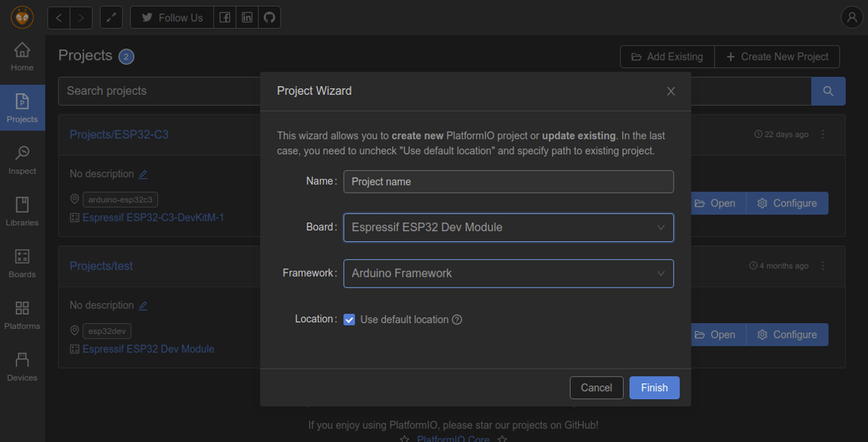The width and height of the screenshot is (868, 442).
Task: Open the Board dropdown
Action: (509, 228)
